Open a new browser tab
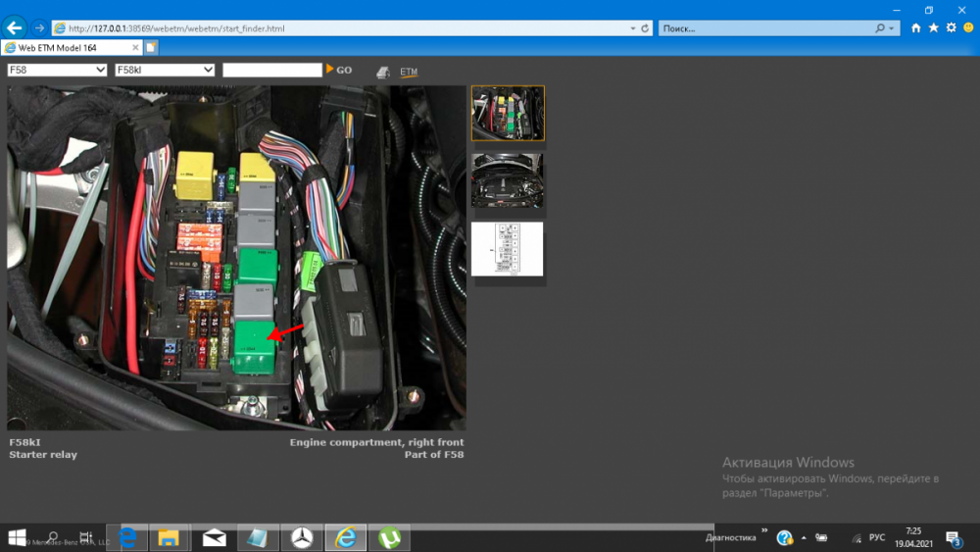The width and height of the screenshot is (980, 552). pyautogui.click(x=151, y=47)
